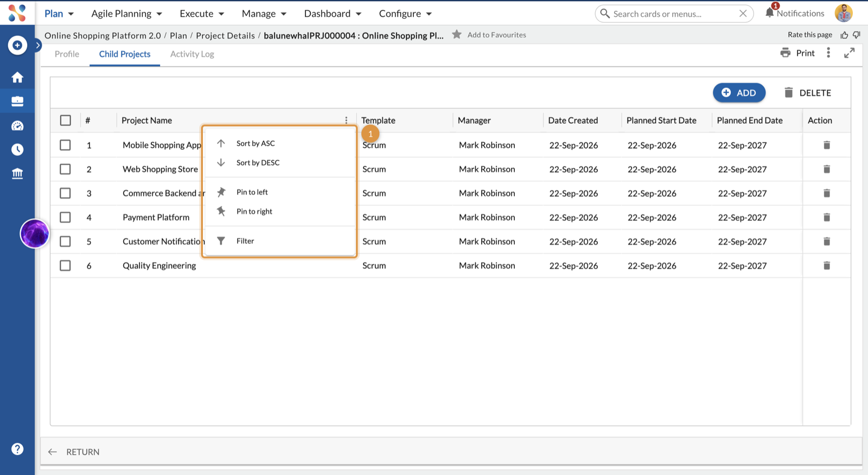Screen dimensions: 868x475
Task: Click the ADD button
Action: coord(739,93)
